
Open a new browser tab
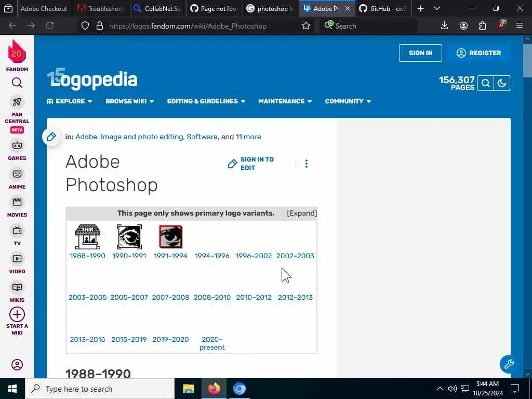(x=420, y=8)
